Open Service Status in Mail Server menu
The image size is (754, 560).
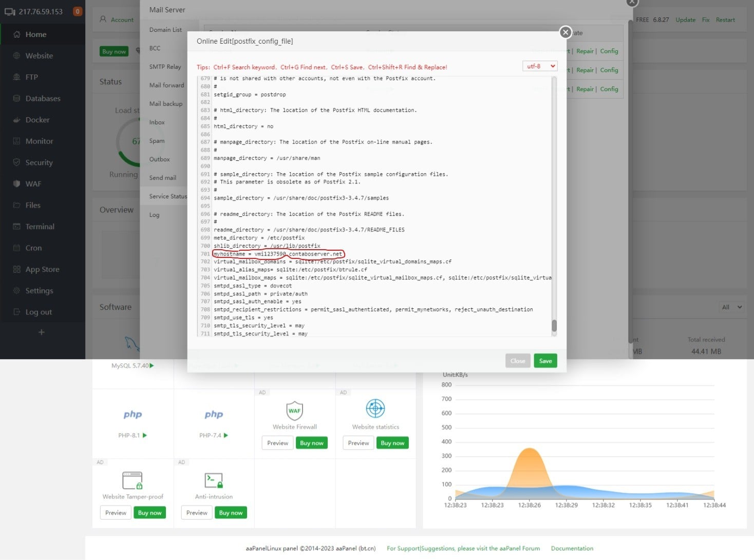(168, 196)
